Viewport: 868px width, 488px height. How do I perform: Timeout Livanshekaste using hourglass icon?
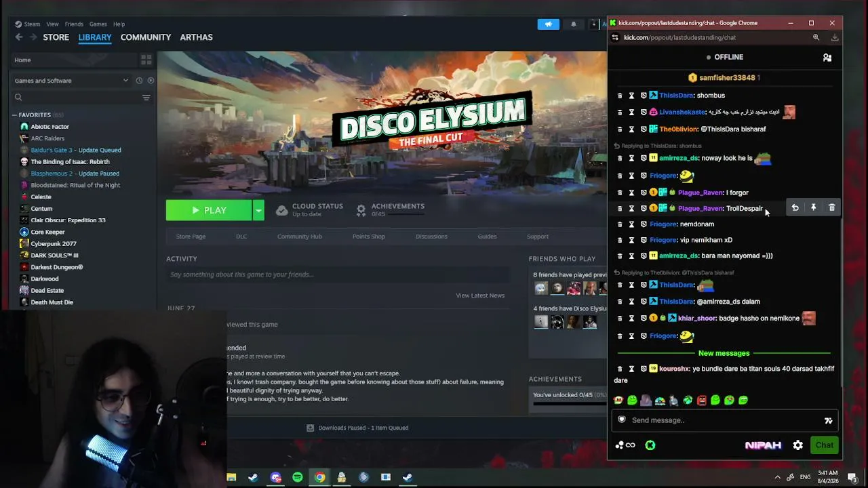click(631, 113)
